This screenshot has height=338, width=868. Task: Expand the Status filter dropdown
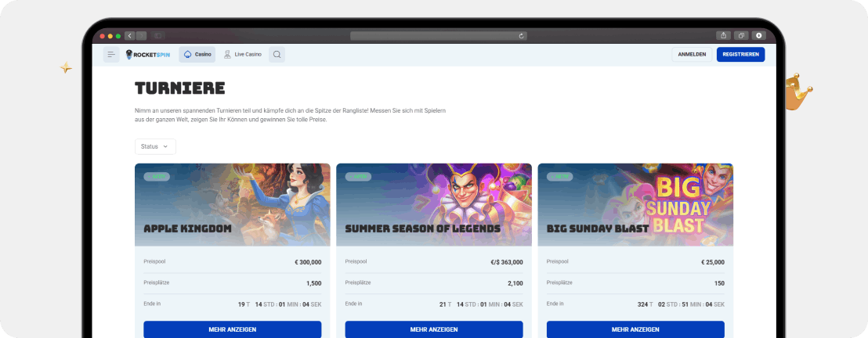pyautogui.click(x=155, y=146)
